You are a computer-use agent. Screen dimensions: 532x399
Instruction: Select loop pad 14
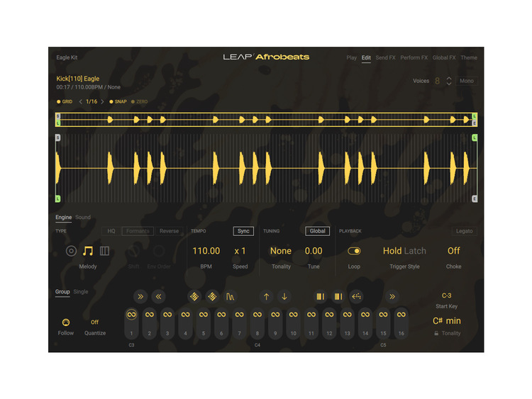(365, 323)
